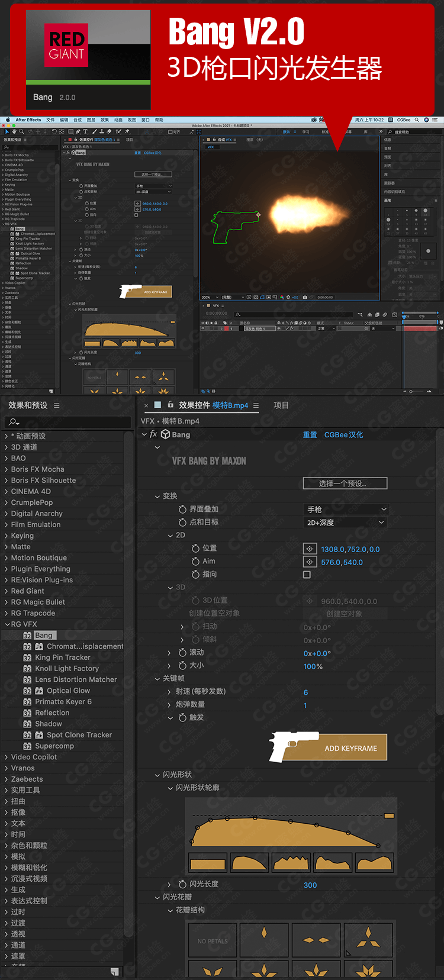Click the 闪光长度 stopwatch in enlarged panel
This screenshot has width=444, height=980.
[x=183, y=884]
